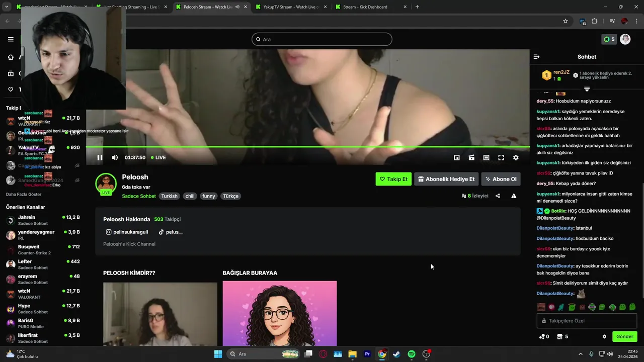
Task: Mute the stream volume speaker icon
Action: pos(115,157)
